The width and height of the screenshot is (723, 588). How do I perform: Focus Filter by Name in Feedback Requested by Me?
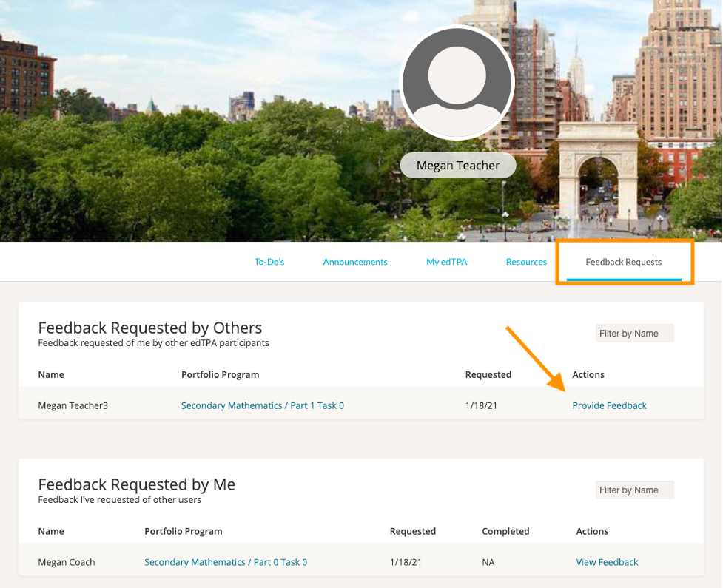point(634,490)
